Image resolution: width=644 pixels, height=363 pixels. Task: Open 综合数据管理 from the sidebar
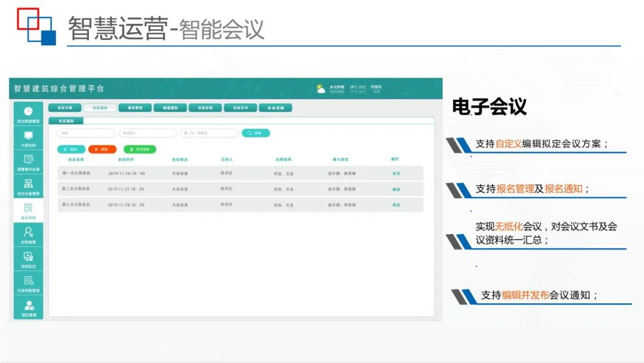coord(28,113)
